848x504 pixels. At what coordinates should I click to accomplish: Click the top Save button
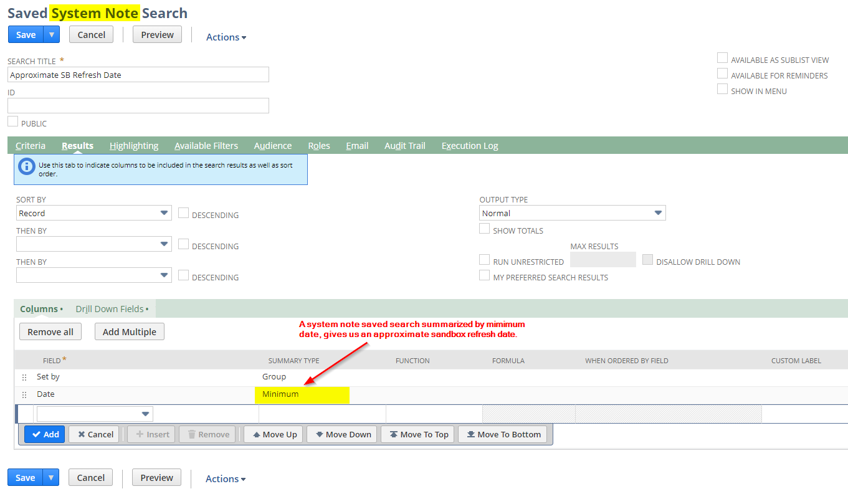pos(26,35)
